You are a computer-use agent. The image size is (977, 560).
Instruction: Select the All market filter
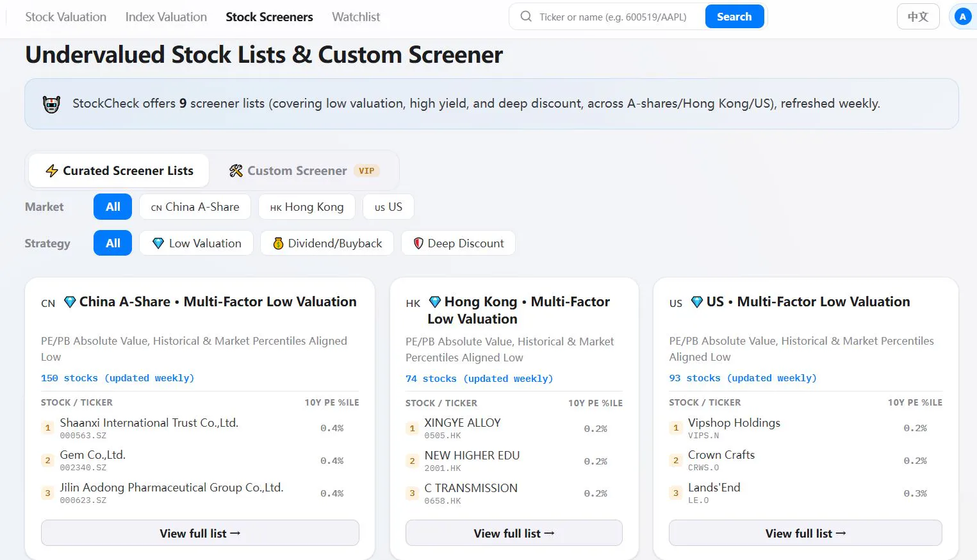point(113,207)
